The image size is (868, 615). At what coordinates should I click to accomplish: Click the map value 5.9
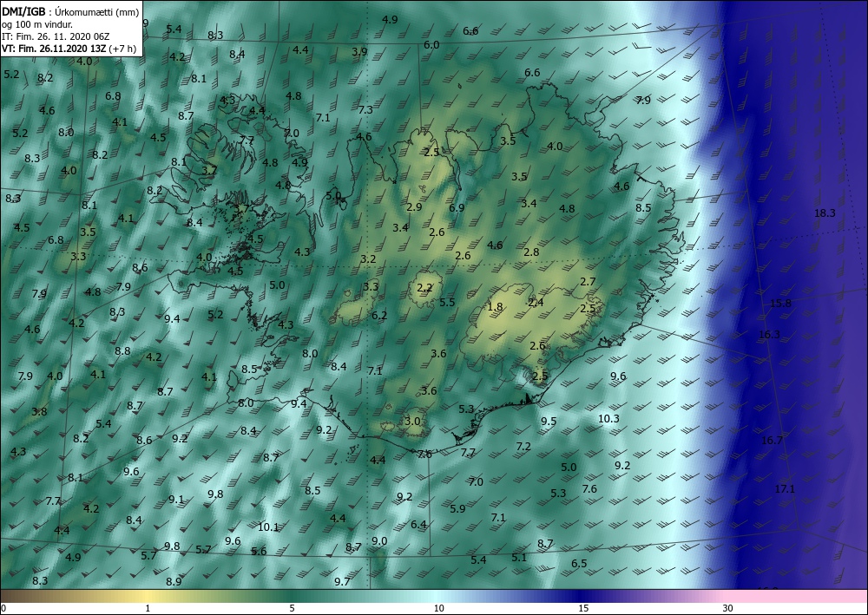tap(457, 509)
